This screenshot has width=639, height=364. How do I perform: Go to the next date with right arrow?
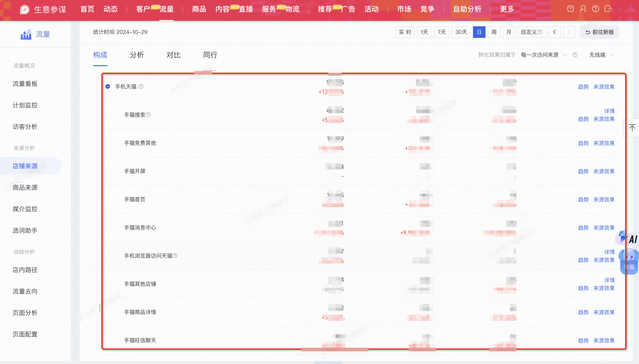569,32
